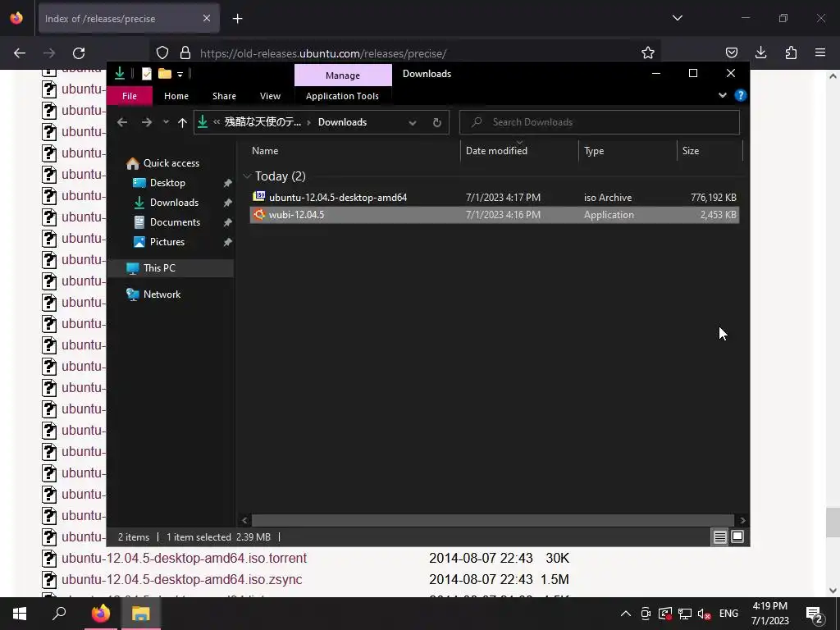840x630 pixels.
Task: Open Windows taskbar search
Action: tap(59, 614)
